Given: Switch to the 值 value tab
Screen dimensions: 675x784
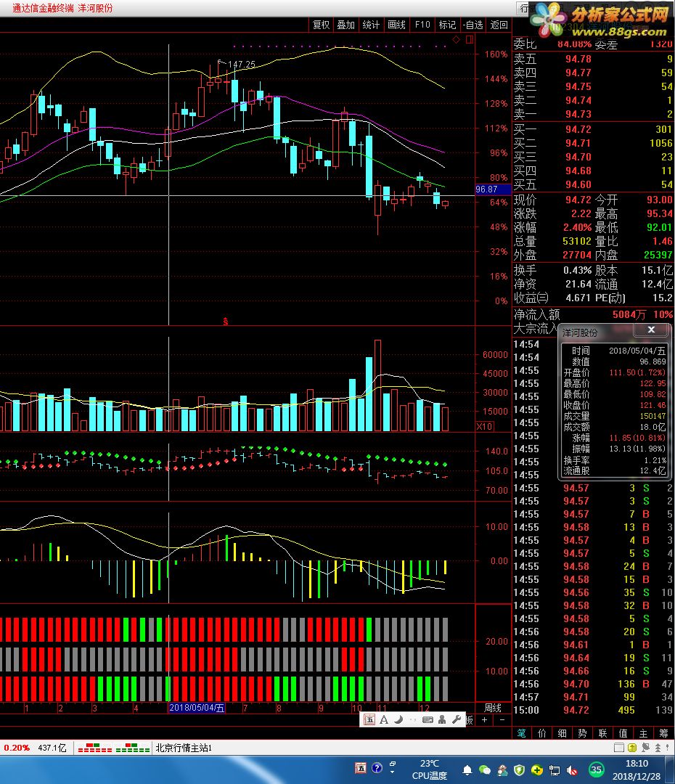Looking at the screenshot, I should (623, 733).
